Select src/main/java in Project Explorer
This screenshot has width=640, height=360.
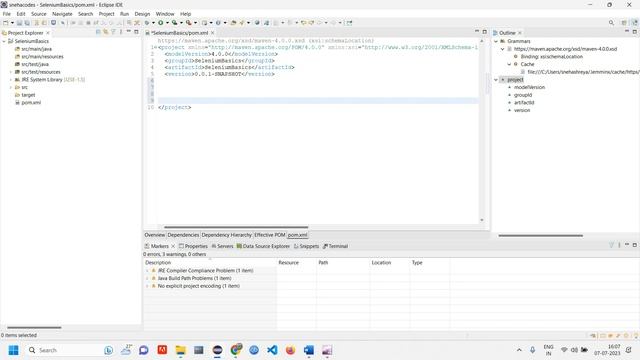36,49
